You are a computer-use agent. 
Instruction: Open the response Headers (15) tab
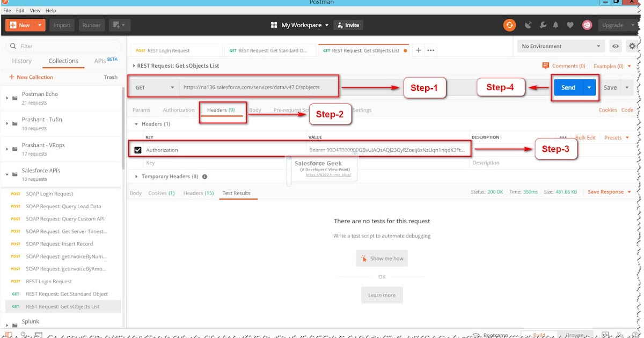(199, 193)
